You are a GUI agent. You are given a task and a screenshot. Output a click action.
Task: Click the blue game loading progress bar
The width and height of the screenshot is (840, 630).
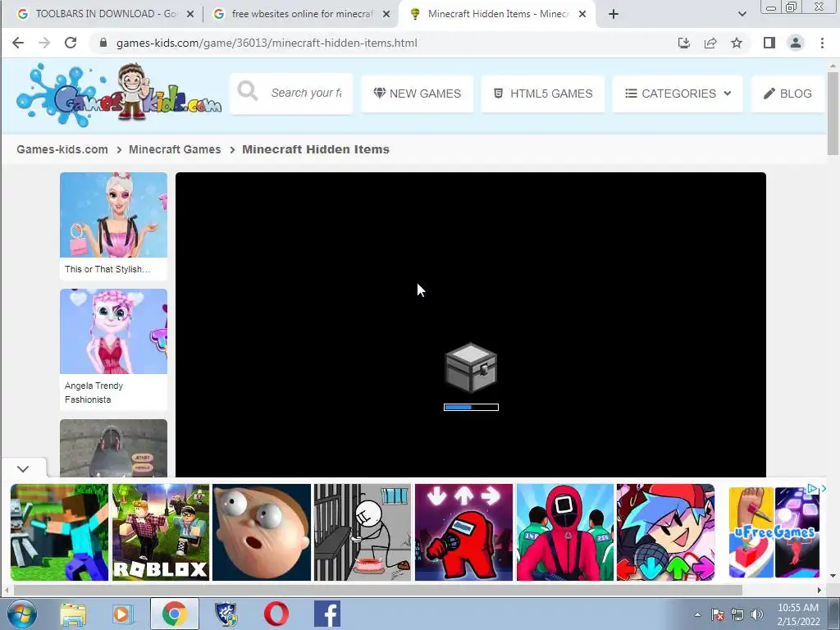[471, 407]
